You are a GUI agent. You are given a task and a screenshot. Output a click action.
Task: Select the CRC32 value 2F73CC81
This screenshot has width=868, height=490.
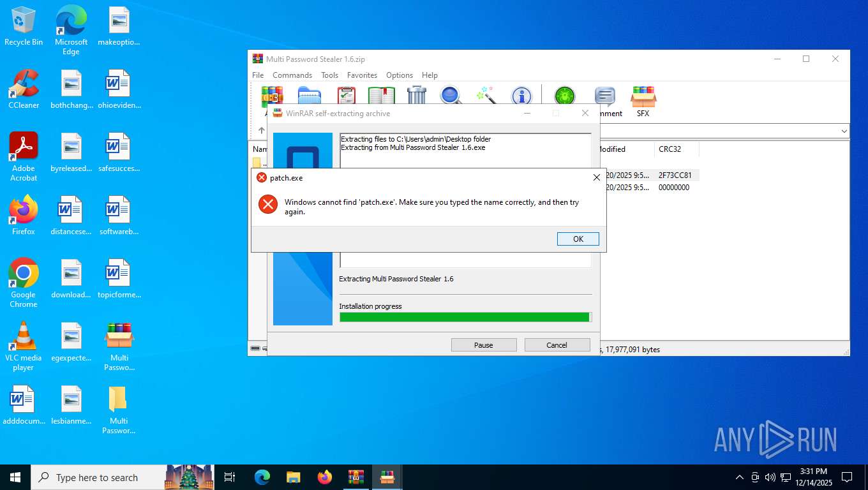click(675, 175)
